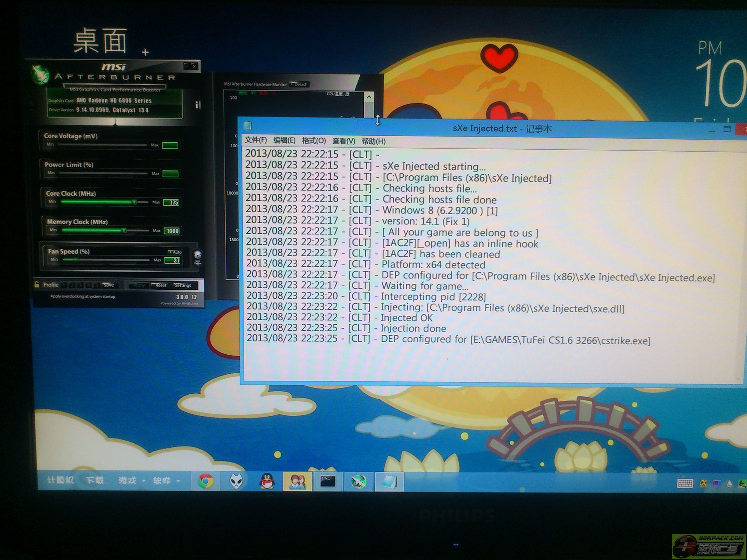Open foobar2000 alien icon in taskbar

click(236, 481)
